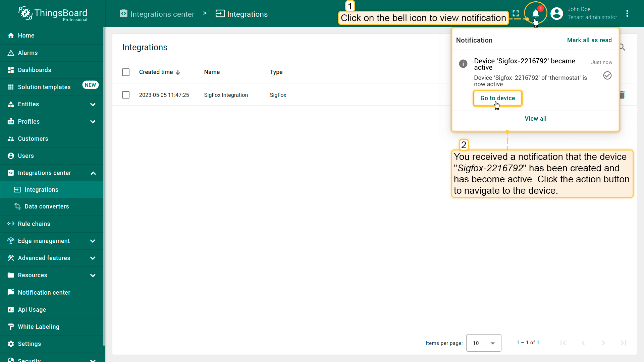Open Rule chains in the sidebar
Viewport: 644px width, 362px height.
pos(34,224)
